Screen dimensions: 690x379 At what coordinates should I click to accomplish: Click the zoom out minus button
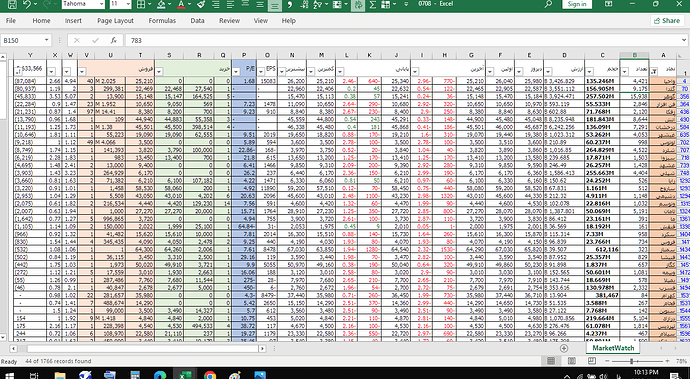click(x=607, y=361)
